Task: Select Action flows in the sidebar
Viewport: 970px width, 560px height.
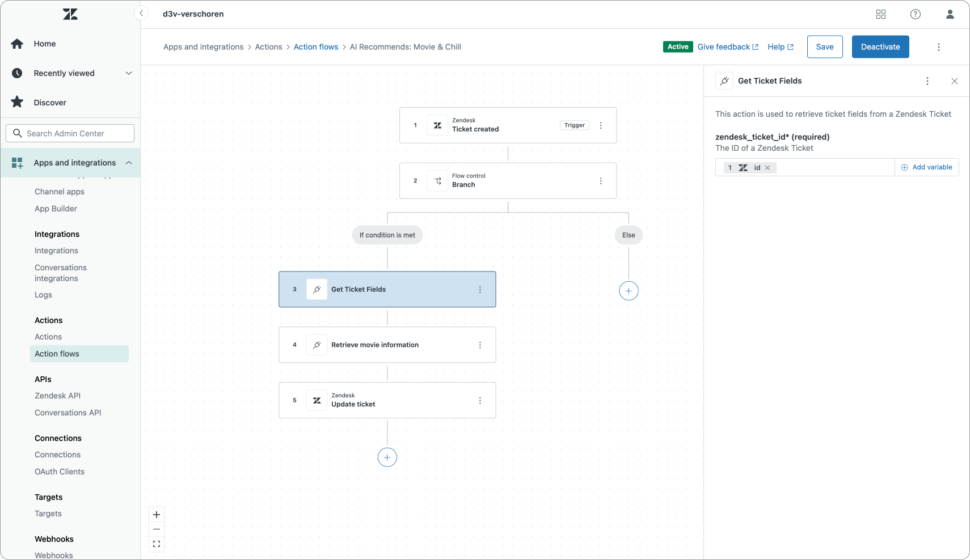Action: 79,354
